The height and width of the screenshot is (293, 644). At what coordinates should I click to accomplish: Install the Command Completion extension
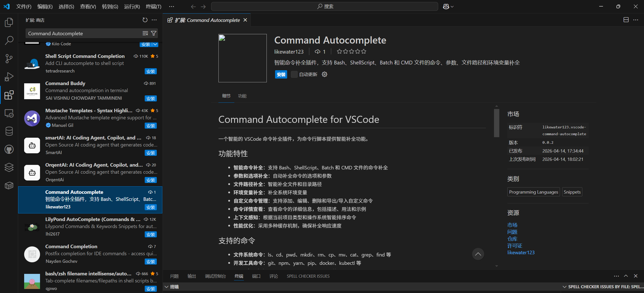[151, 262]
